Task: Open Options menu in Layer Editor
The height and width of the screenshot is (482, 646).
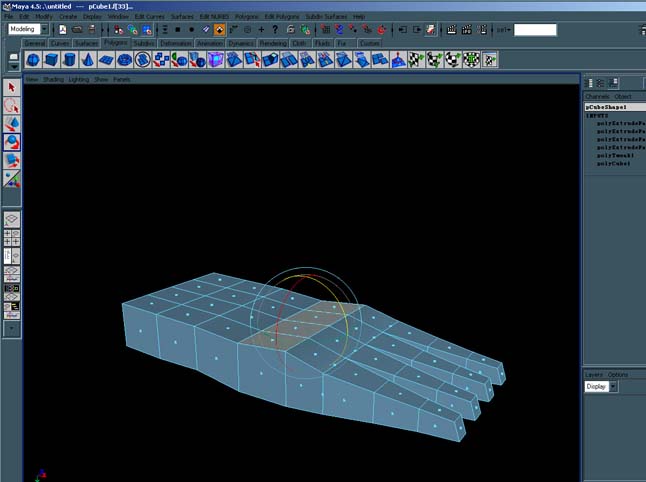Action: click(618, 374)
